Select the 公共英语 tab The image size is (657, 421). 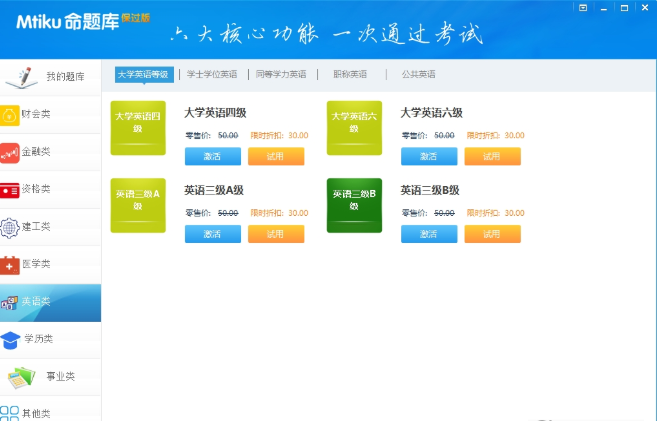pos(418,75)
